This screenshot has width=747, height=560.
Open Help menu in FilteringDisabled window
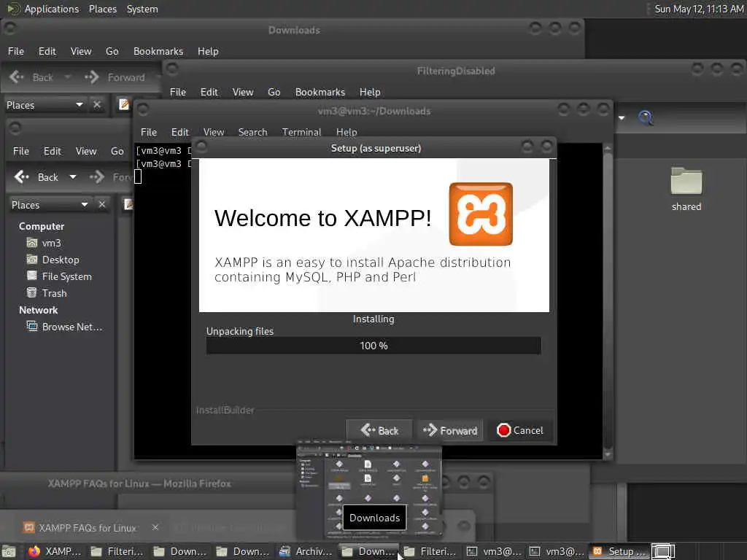coord(370,93)
